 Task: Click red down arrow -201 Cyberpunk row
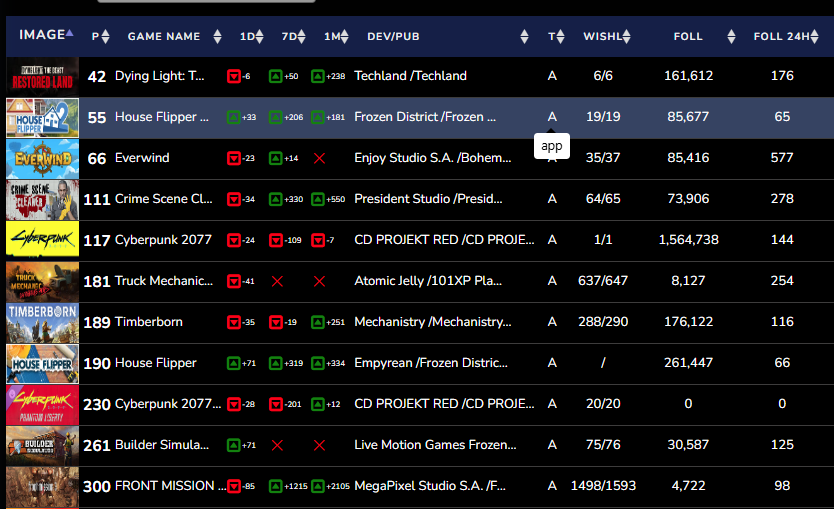tap(276, 404)
